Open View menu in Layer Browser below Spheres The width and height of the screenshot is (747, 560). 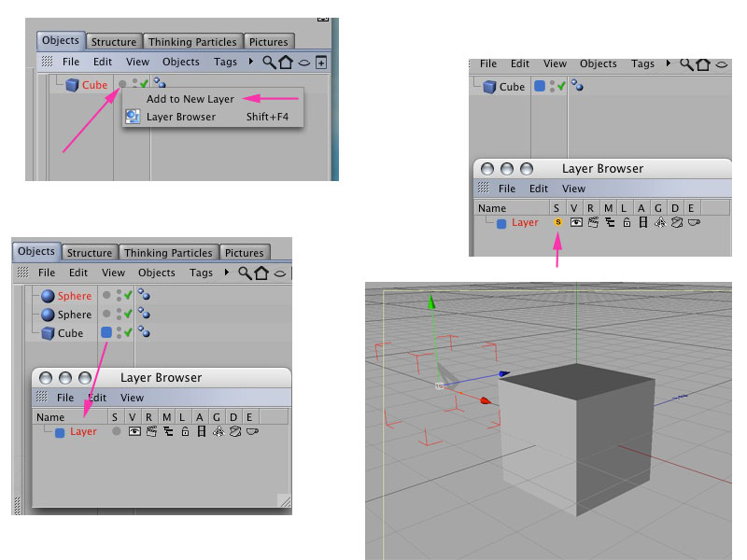pos(132,398)
